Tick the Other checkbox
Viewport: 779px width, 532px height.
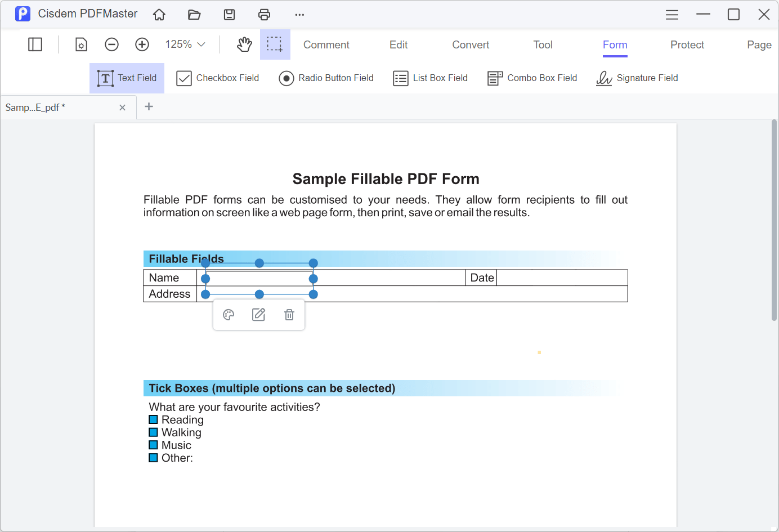[153, 458]
